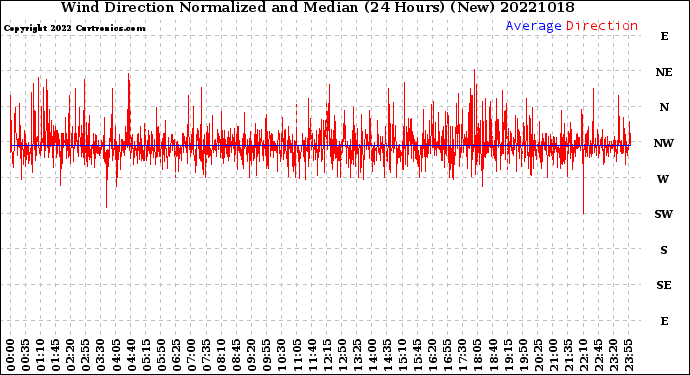Click the 01:45 time label

[x=56, y=355]
